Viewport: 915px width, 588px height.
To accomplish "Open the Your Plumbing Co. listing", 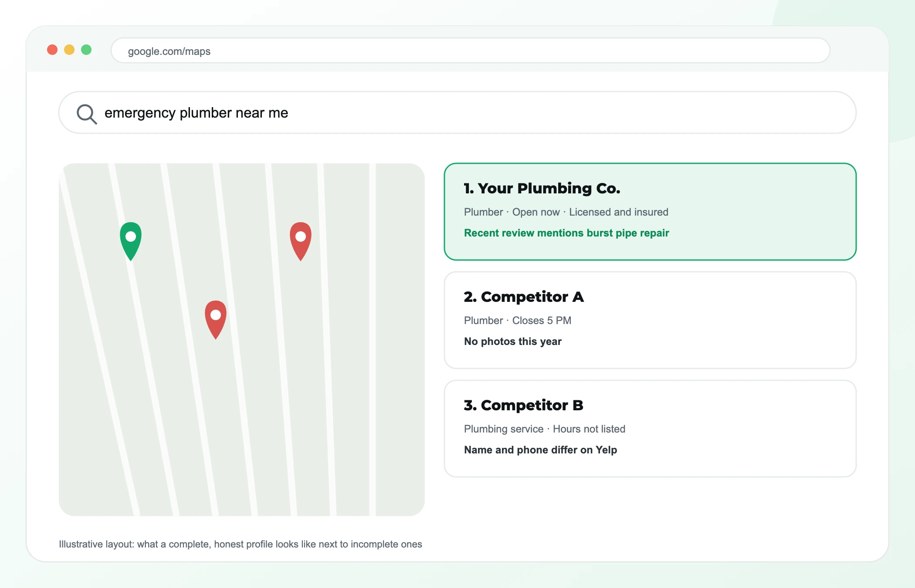I will click(650, 212).
